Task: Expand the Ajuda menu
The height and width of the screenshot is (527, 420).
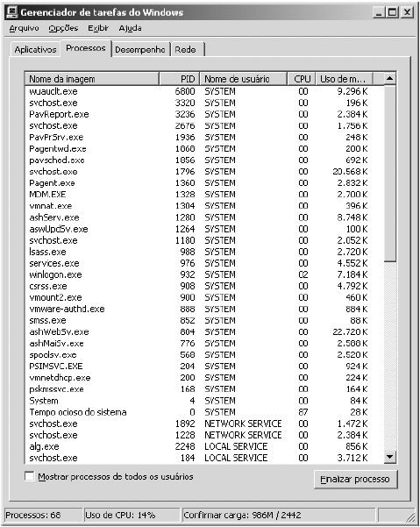Action: click(130, 28)
